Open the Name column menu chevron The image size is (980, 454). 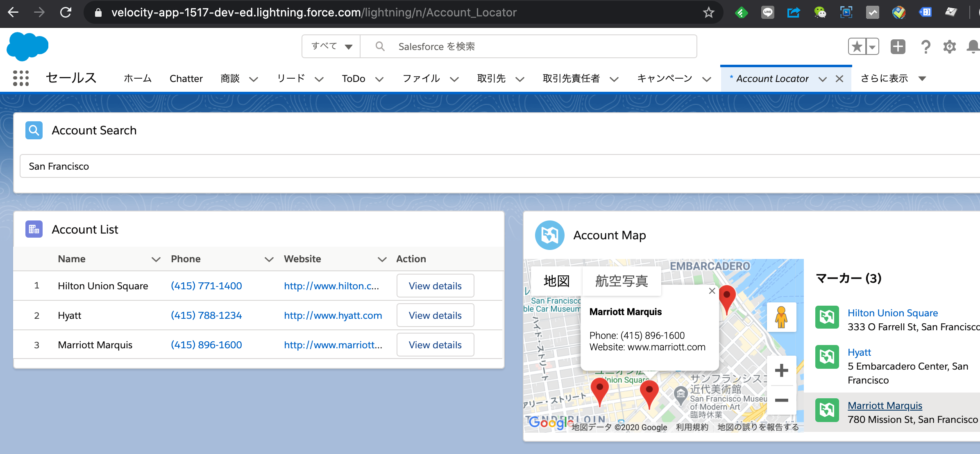[156, 259]
